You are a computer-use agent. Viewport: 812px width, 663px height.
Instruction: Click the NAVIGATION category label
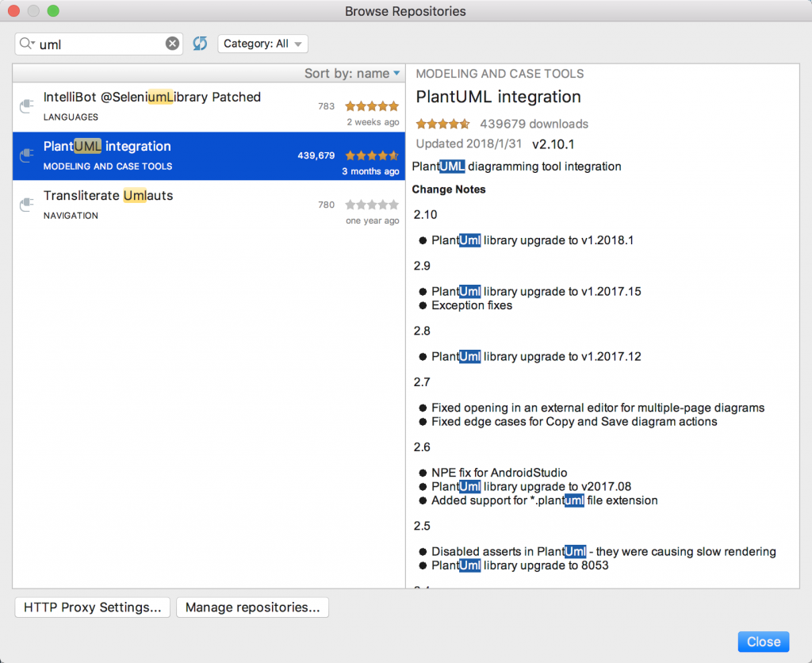(71, 216)
